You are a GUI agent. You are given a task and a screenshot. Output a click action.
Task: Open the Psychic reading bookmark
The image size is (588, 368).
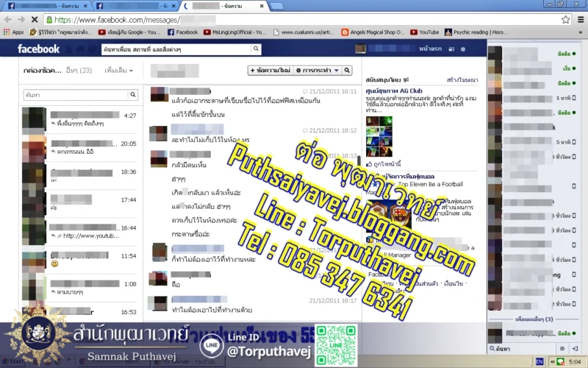pyautogui.click(x=476, y=32)
